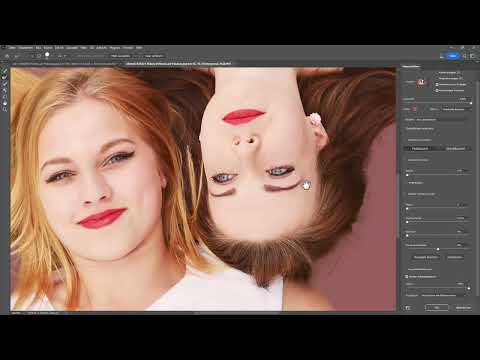Select the Refine Edge Brush tool
The width and height of the screenshot is (480, 360).
pyautogui.click(x=5, y=77)
